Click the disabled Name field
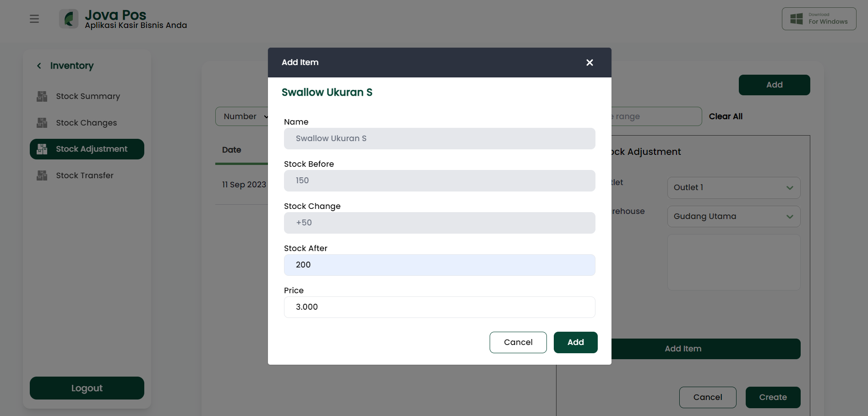The height and width of the screenshot is (416, 868). pyautogui.click(x=440, y=138)
